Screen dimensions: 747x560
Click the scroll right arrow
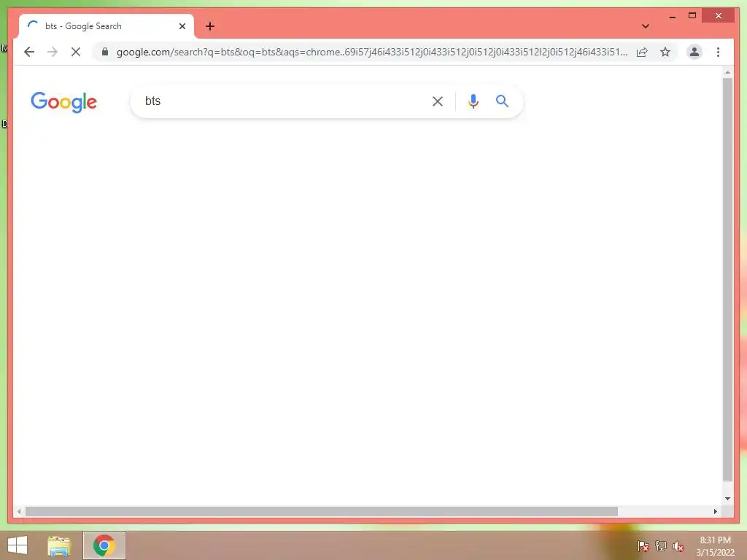[715, 511]
